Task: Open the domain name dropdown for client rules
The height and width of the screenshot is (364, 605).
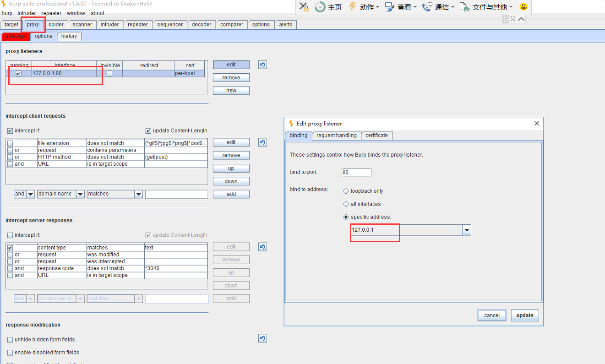Action: pyautogui.click(x=80, y=194)
